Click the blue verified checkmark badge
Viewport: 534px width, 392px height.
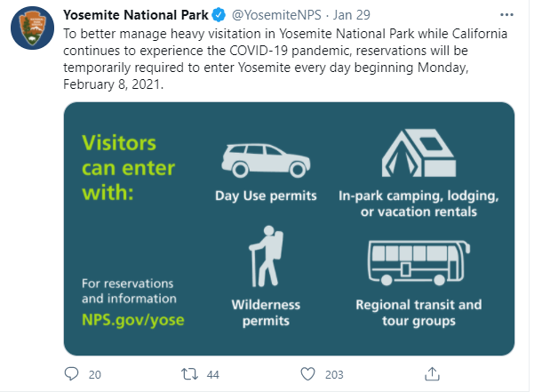[x=219, y=15]
